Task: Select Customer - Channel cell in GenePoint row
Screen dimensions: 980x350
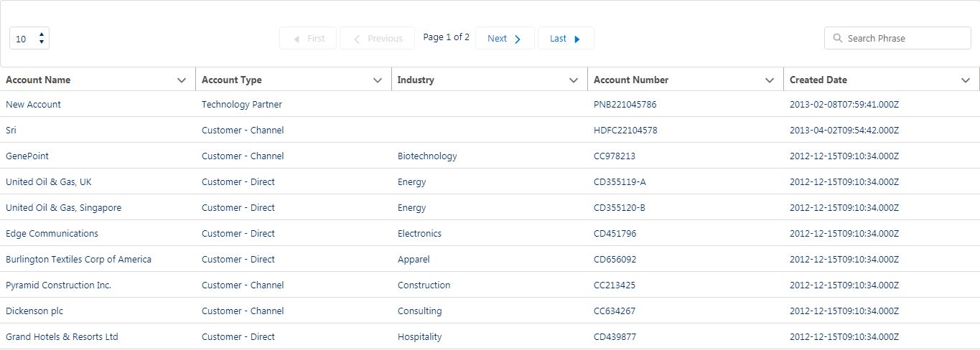Action: click(x=243, y=156)
